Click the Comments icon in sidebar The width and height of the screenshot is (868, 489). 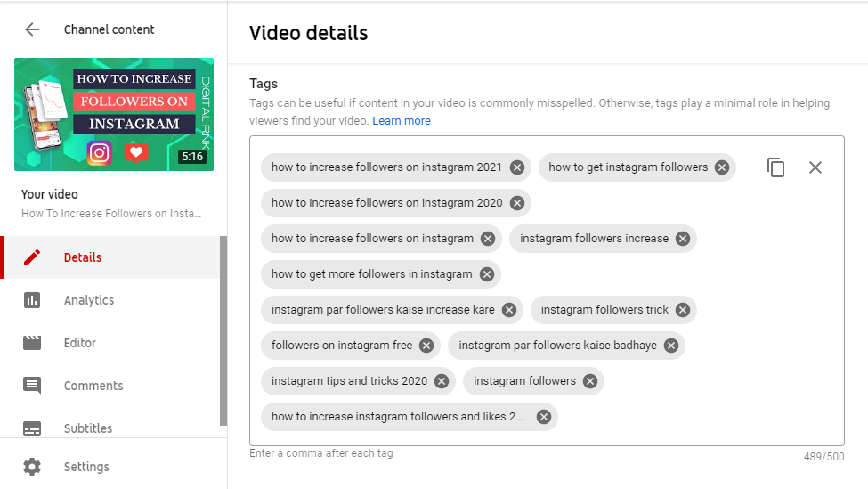click(32, 386)
